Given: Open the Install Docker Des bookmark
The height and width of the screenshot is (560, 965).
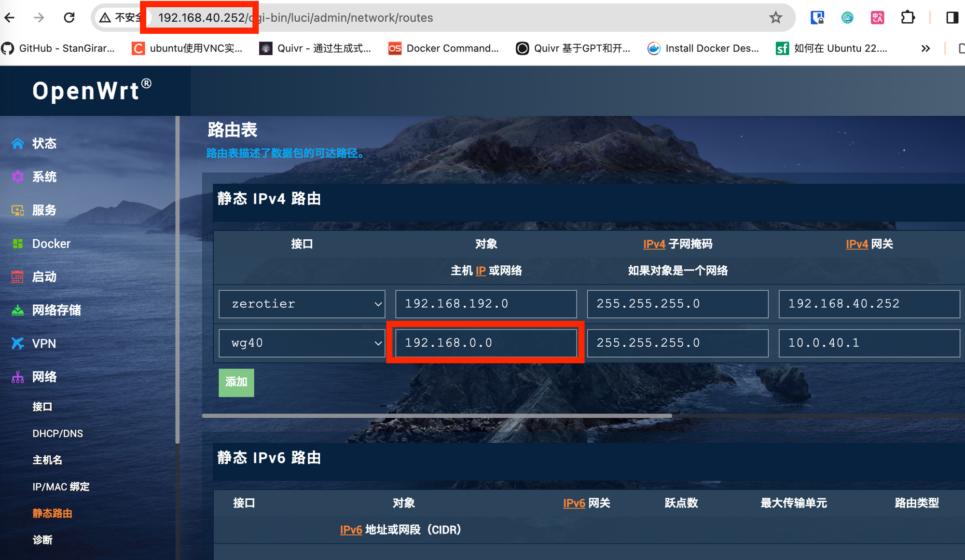Looking at the screenshot, I should (x=703, y=48).
